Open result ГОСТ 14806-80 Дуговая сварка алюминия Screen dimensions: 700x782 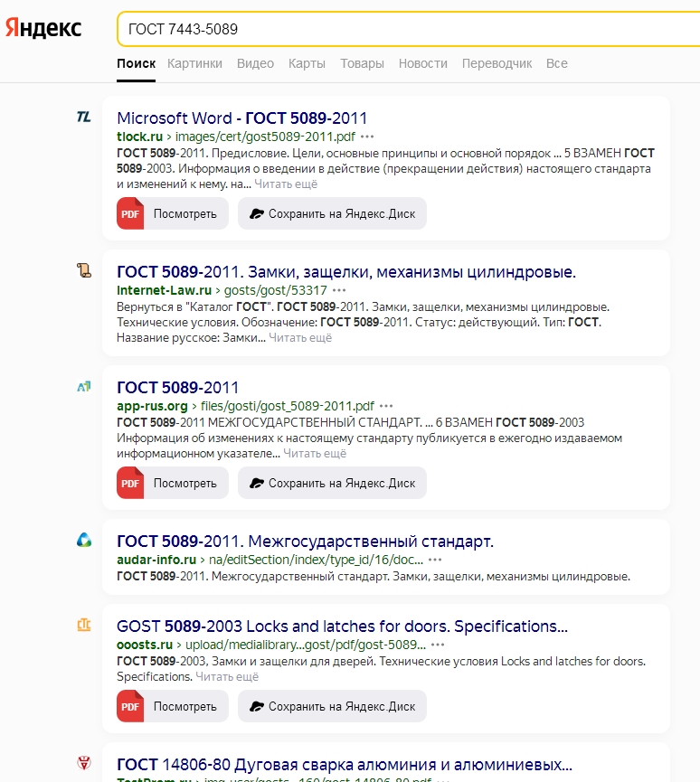[x=345, y=765]
